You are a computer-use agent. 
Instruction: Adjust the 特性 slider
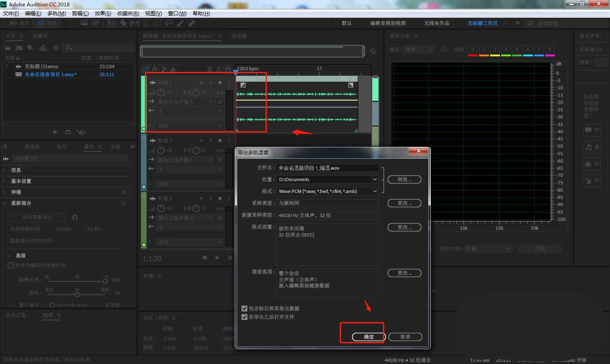[77, 294]
